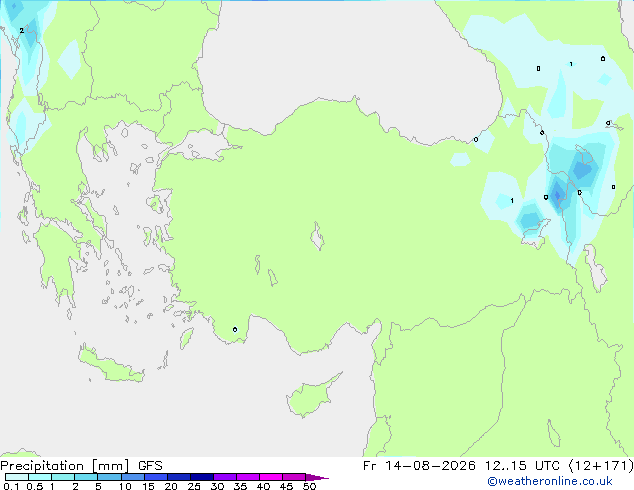Choose the 20–25 mm dark blue swatch
Viewport: 634px width, 490px height.
[x=178, y=477]
